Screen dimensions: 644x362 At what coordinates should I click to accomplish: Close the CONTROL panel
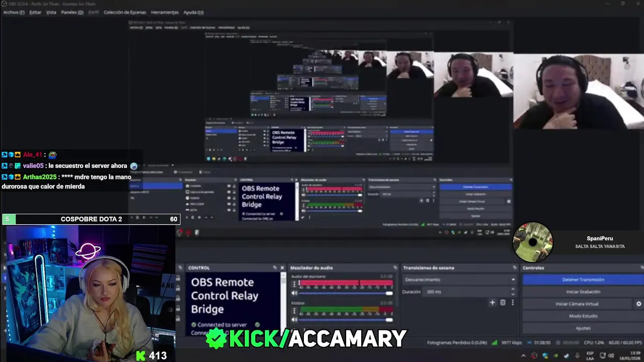point(282,267)
